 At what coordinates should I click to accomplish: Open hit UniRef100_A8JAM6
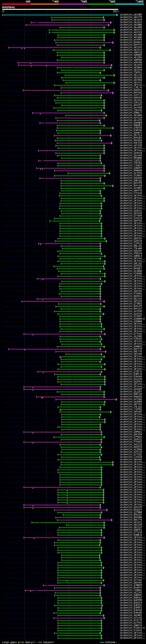[131, 27]
